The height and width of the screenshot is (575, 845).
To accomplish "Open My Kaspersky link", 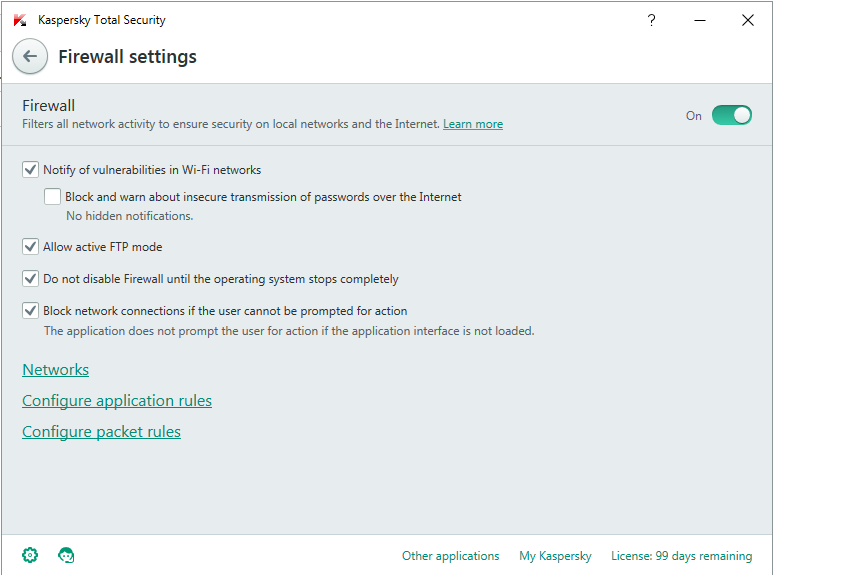I will pyautogui.click(x=555, y=556).
